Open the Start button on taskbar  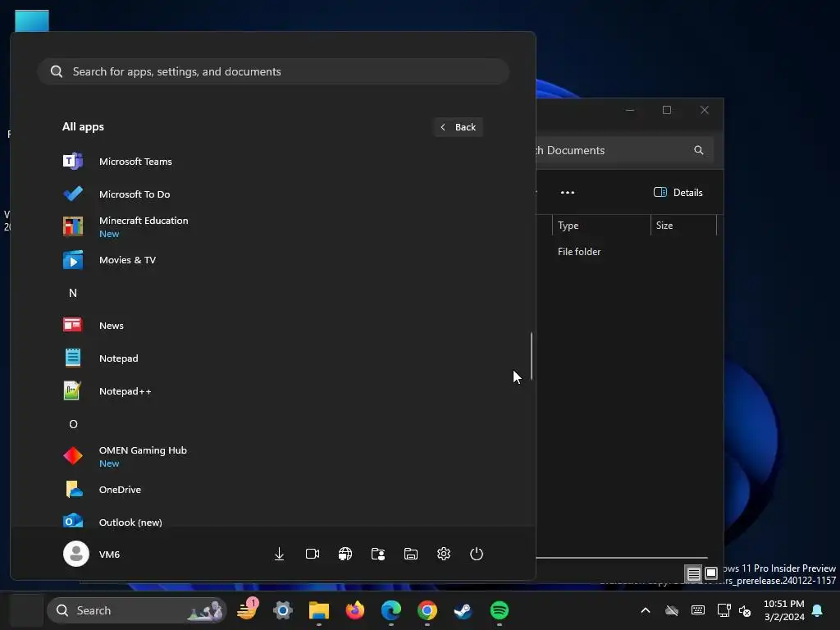[27, 610]
